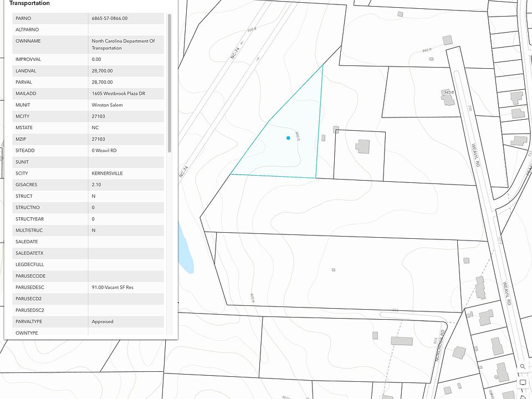The width and height of the screenshot is (532, 399).
Task: Click the Transportation popup title
Action: pyautogui.click(x=29, y=3)
